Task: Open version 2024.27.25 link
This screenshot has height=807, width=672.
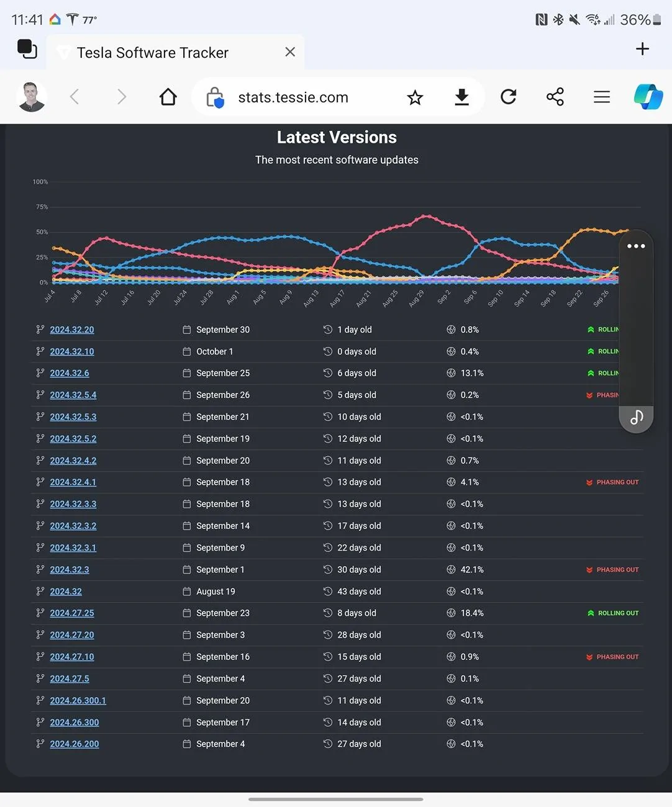Action: (72, 613)
